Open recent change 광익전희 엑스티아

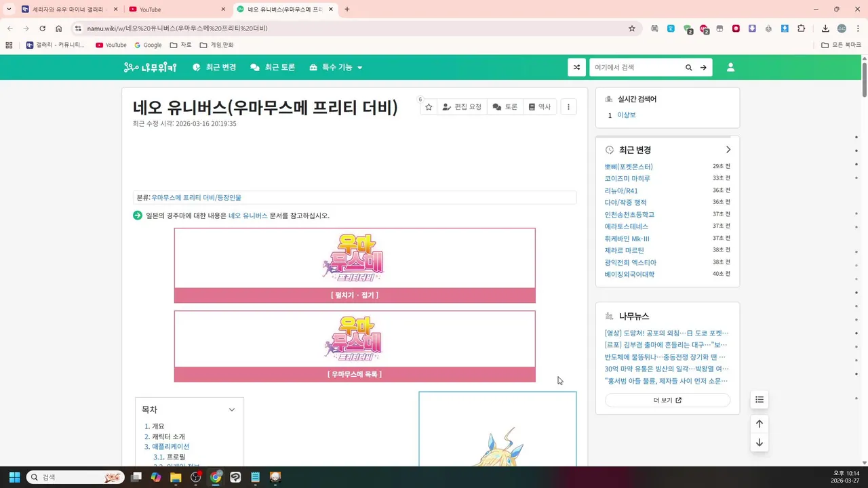(x=631, y=262)
